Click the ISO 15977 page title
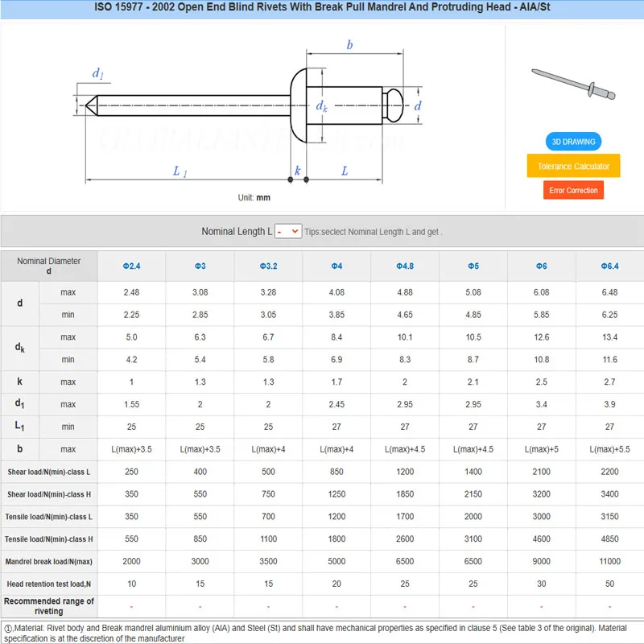Image resolution: width=644 pixels, height=644 pixels. click(322, 8)
